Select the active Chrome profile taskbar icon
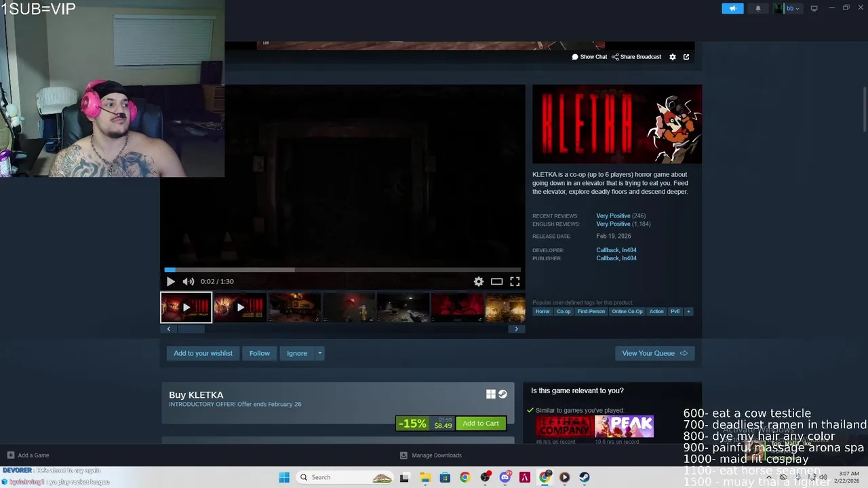This screenshot has height=488, width=868. click(x=545, y=477)
